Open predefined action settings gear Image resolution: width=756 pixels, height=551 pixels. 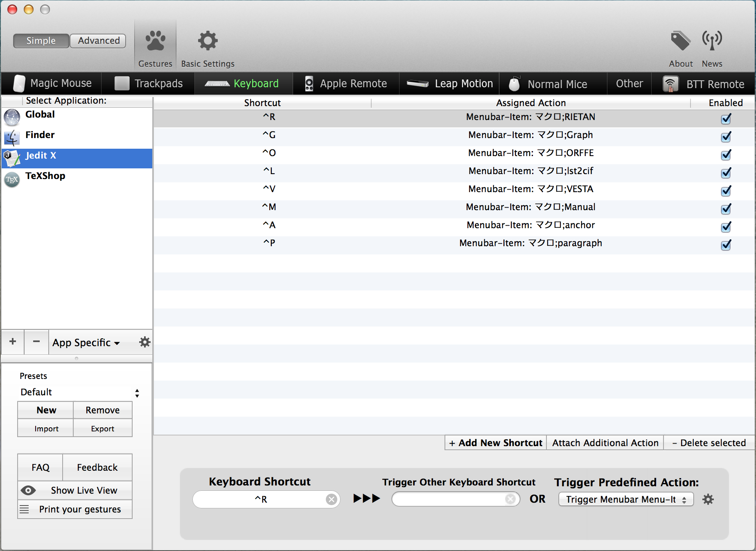[708, 499]
